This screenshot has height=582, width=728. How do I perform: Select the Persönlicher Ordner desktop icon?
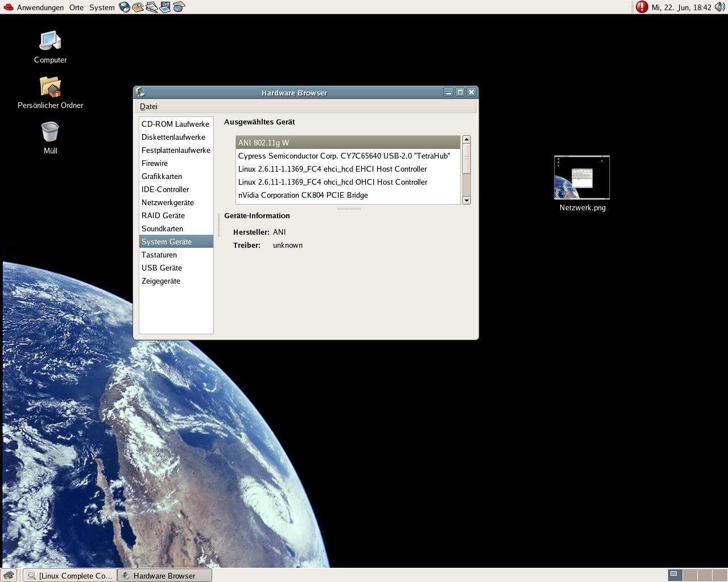tap(50, 93)
